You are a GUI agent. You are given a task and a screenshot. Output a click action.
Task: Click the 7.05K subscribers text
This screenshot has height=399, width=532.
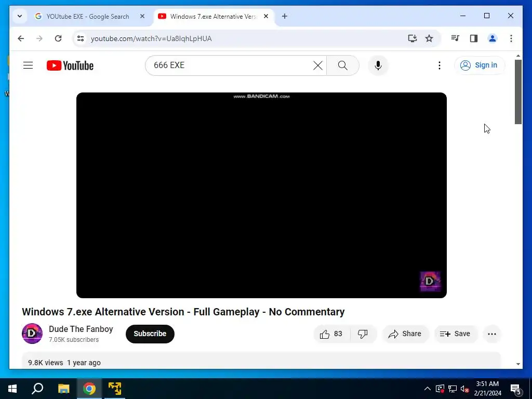pyautogui.click(x=74, y=340)
